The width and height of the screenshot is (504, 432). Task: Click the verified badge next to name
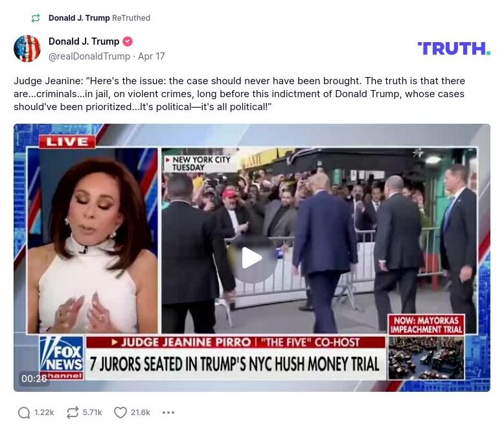click(x=128, y=41)
